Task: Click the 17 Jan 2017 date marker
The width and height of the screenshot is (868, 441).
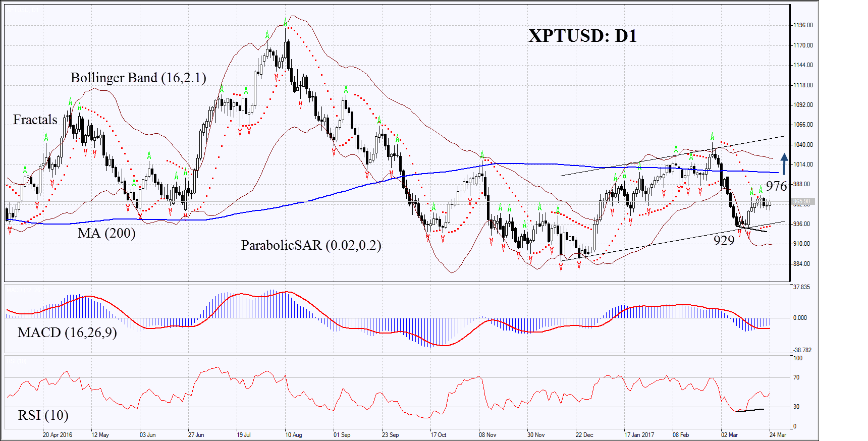Action: pos(639,435)
